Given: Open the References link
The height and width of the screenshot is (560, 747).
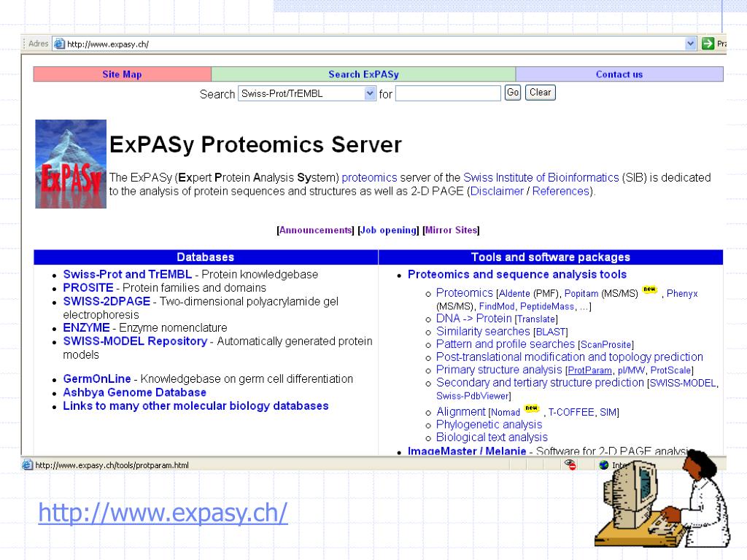Looking at the screenshot, I should pos(561,192).
